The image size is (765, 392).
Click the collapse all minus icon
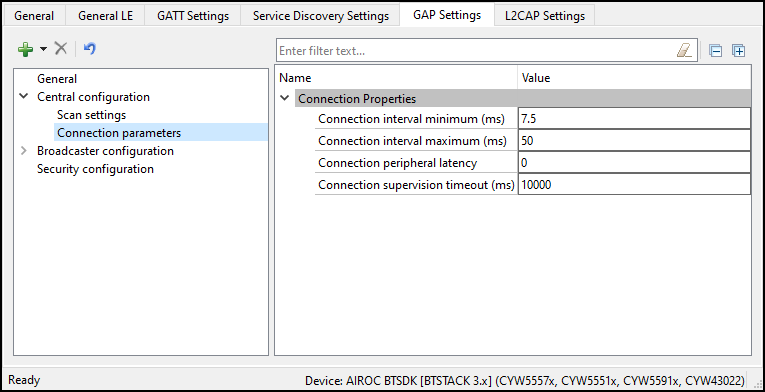pos(715,51)
